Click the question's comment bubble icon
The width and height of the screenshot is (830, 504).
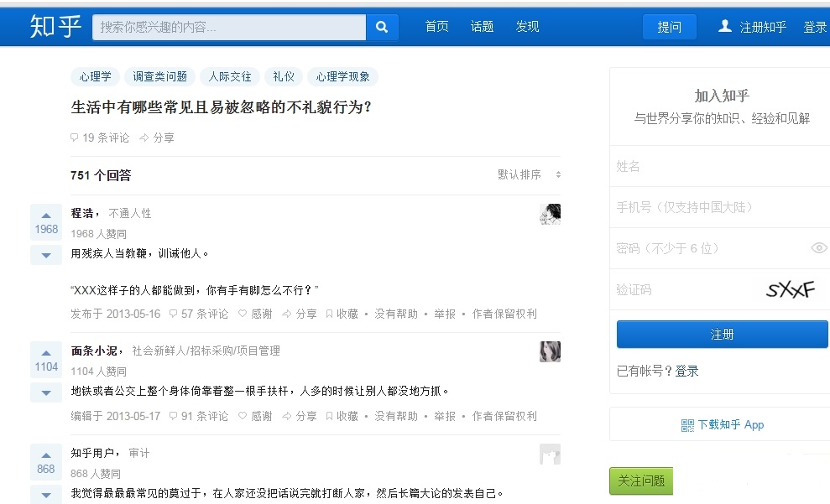[x=74, y=138]
